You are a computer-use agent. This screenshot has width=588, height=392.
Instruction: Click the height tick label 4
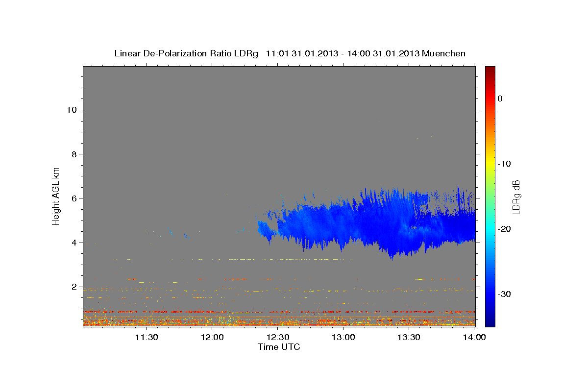point(73,243)
